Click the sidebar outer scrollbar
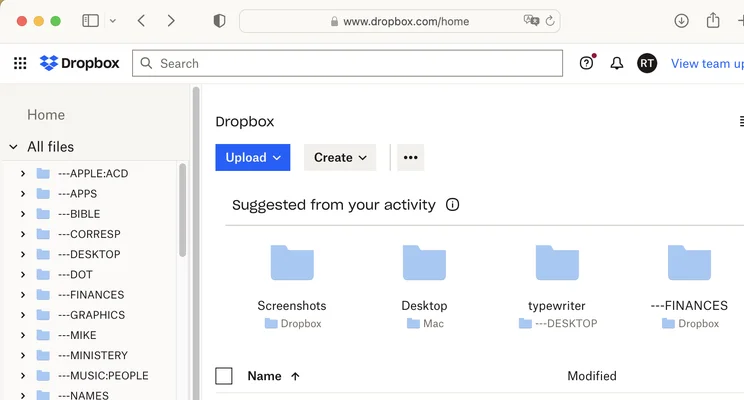This screenshot has height=400, width=744. tap(196, 243)
